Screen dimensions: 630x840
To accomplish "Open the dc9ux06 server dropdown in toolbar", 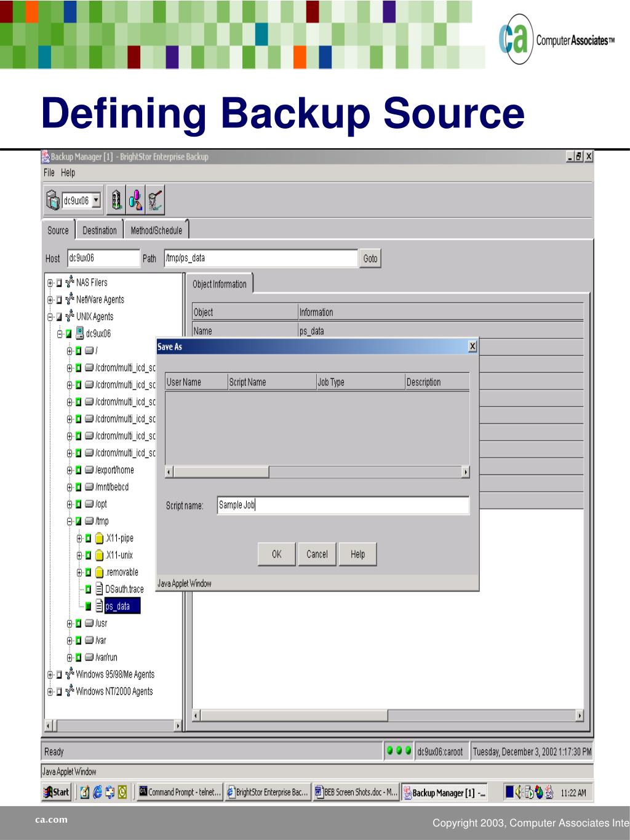I will pos(96,201).
